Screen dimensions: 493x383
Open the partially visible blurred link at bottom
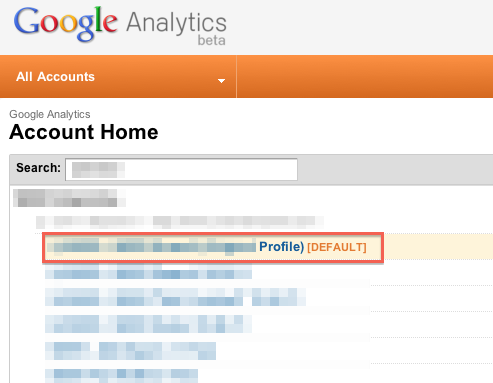click(x=121, y=376)
